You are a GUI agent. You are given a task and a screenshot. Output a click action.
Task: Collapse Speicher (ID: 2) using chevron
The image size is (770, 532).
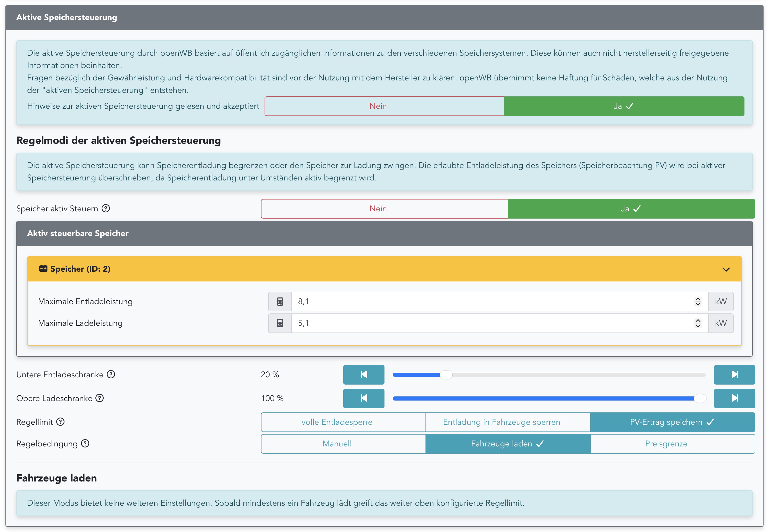pos(726,269)
